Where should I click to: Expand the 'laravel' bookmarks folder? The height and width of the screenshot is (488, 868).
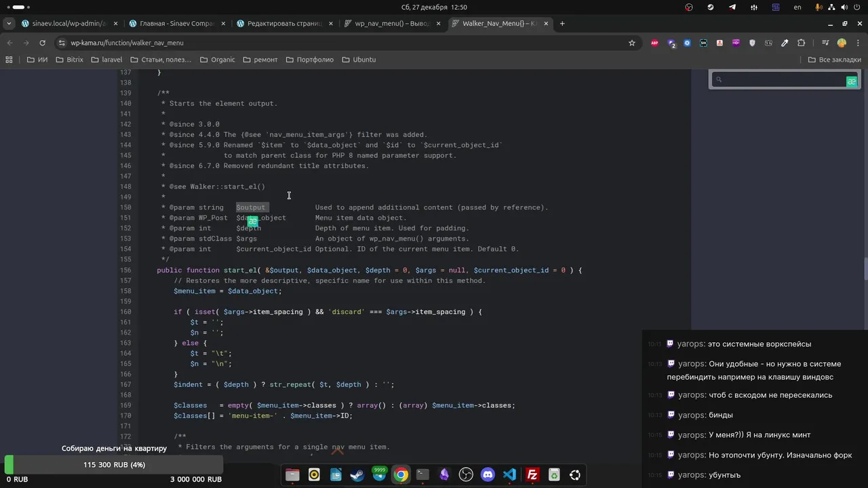point(106,60)
